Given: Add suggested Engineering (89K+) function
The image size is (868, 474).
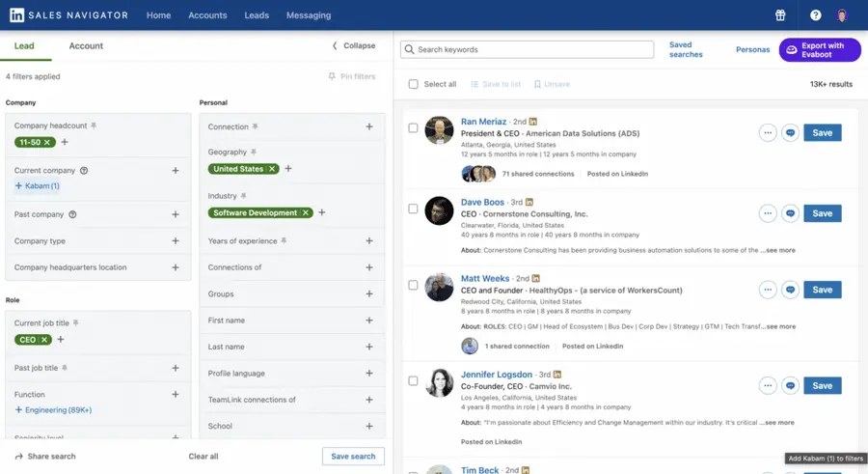Looking at the screenshot, I should click(53, 410).
